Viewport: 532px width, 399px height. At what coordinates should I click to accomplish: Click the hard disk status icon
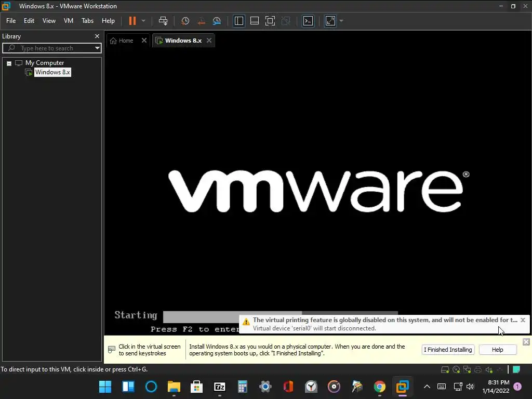445,370
